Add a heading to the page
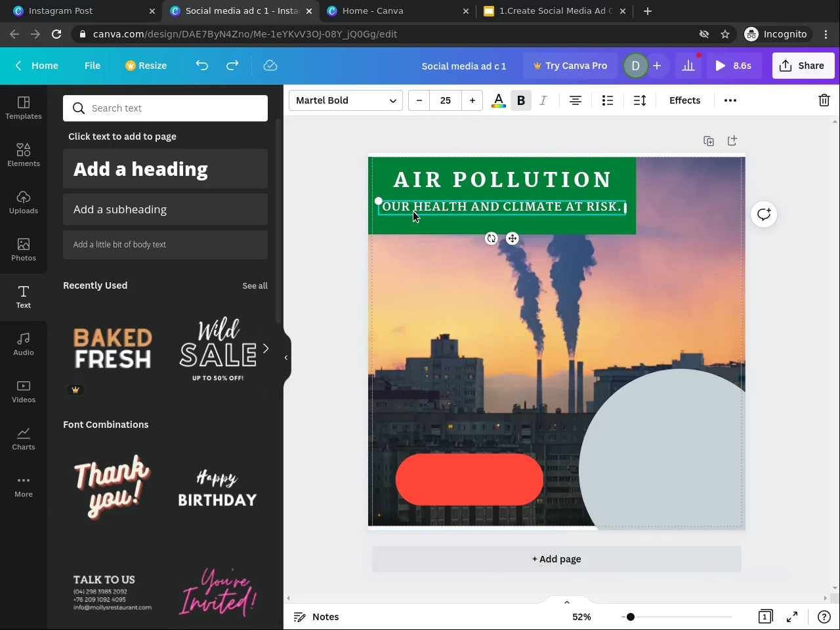840x630 pixels. coord(165,169)
